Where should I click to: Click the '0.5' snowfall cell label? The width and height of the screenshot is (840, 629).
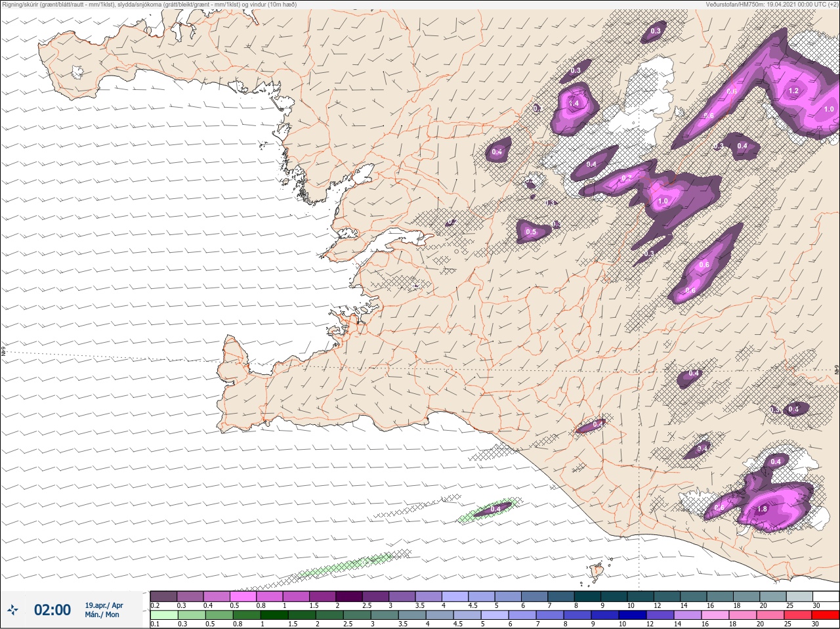tap(531, 232)
